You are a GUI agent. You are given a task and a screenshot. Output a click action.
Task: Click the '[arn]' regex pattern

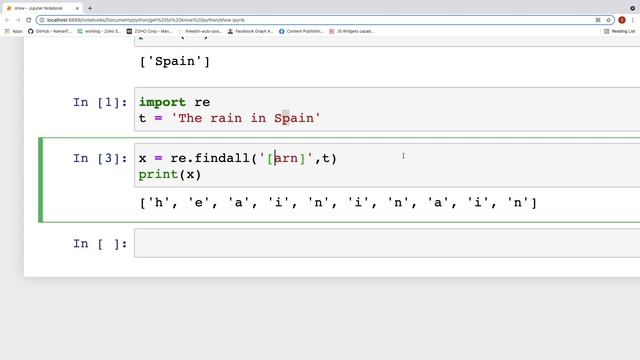[286, 158]
